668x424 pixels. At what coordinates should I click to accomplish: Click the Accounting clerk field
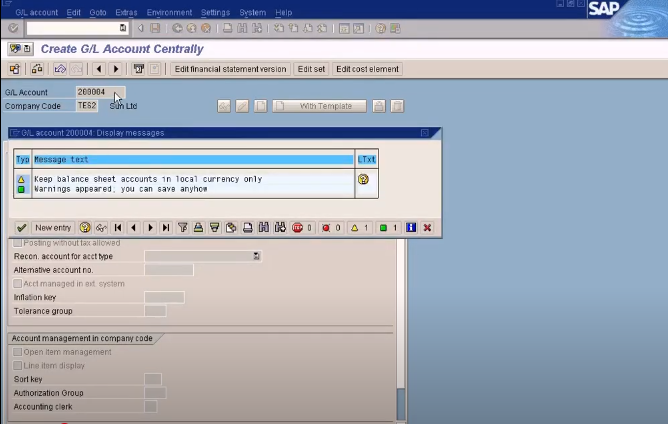151,407
